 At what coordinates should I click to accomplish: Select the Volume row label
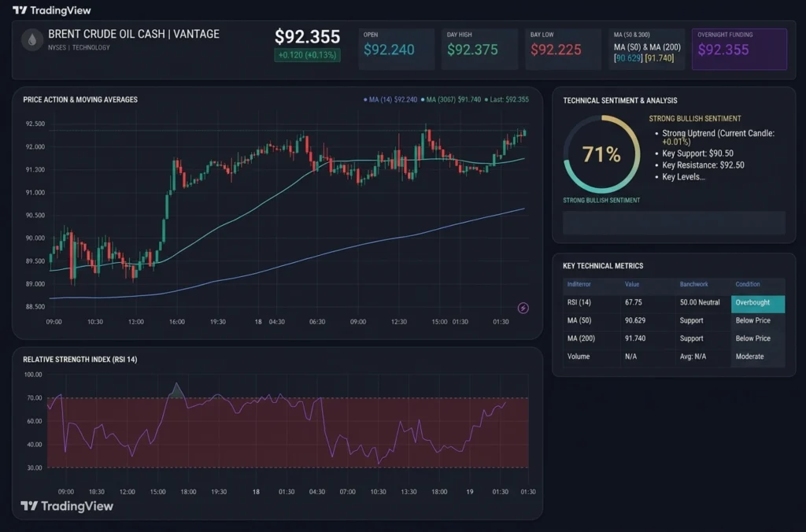click(579, 357)
